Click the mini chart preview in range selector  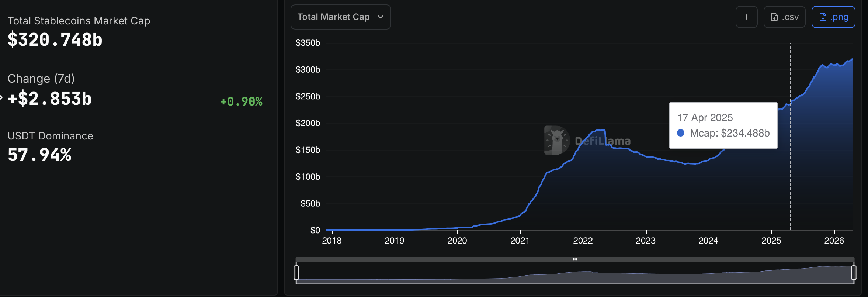[575, 274]
